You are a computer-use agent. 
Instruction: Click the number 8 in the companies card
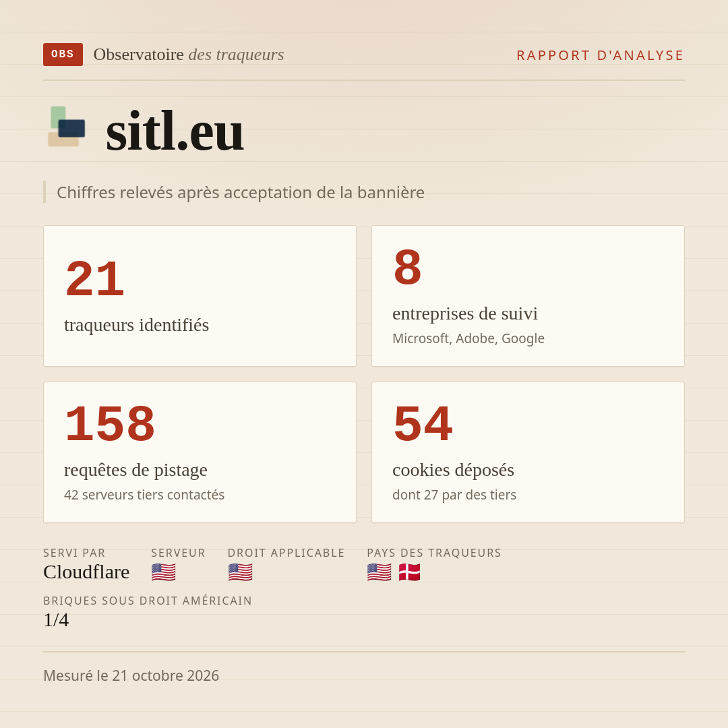tap(408, 268)
